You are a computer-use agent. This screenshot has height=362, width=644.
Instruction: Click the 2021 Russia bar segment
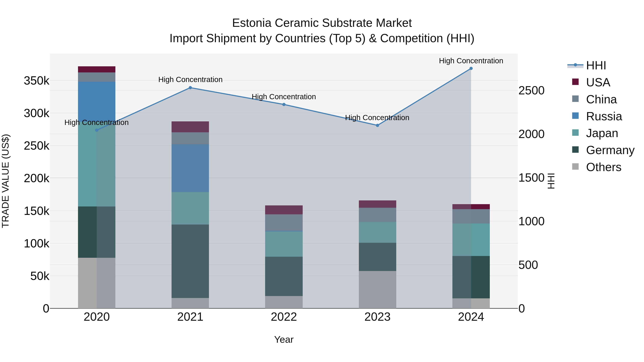tap(190, 168)
